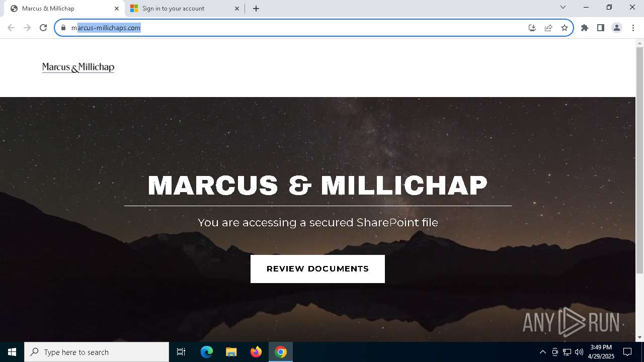The image size is (644, 362).
Task: Open Task View on the taskbar
Action: [x=181, y=352]
